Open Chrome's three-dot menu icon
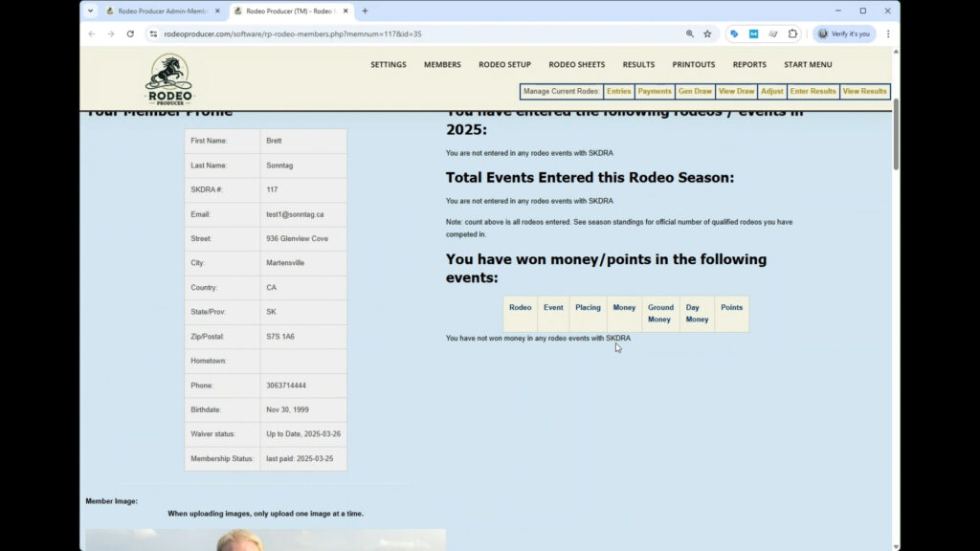Screen dimensions: 980x551 click(x=886, y=33)
